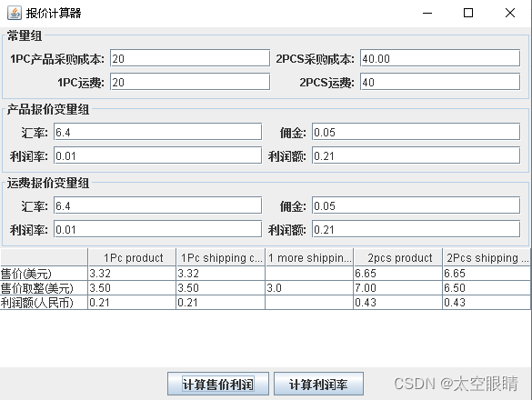Edit 利润率 field in 运费报价变量组
The image size is (532, 400).
click(x=157, y=229)
